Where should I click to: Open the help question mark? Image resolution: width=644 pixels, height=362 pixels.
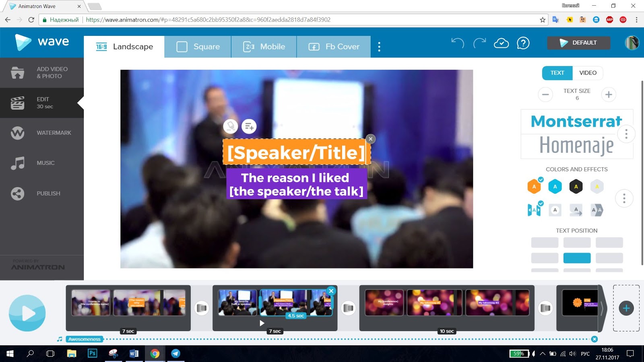pos(523,43)
